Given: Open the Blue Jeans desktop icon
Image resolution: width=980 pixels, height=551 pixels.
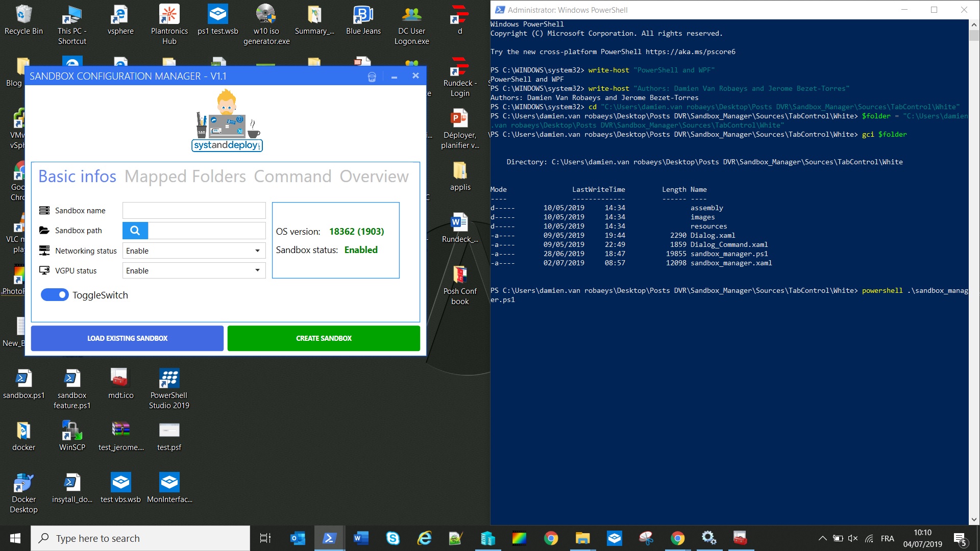Looking at the screenshot, I should click(363, 15).
